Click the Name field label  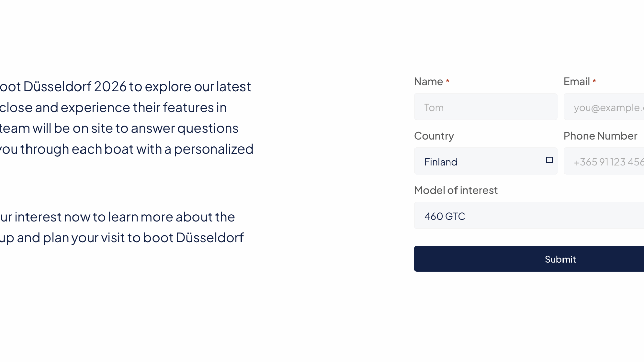coord(428,81)
